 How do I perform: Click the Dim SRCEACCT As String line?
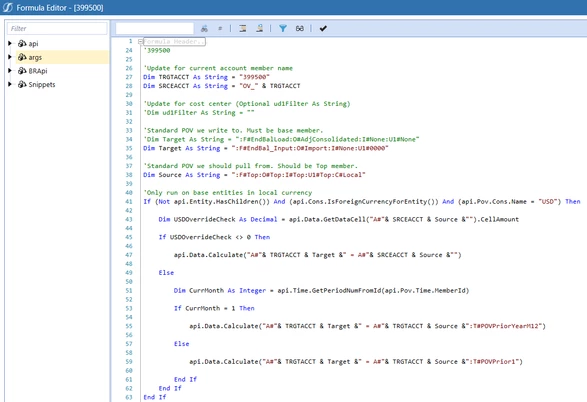[x=222, y=86]
